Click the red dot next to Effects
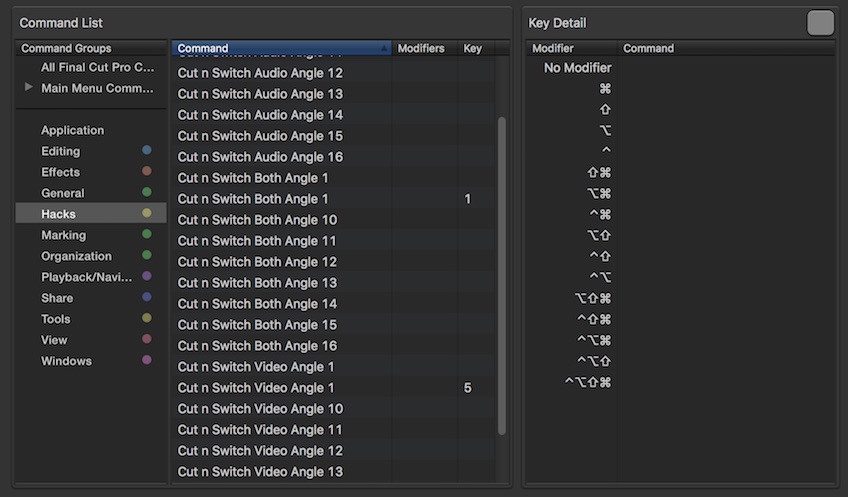 147,172
